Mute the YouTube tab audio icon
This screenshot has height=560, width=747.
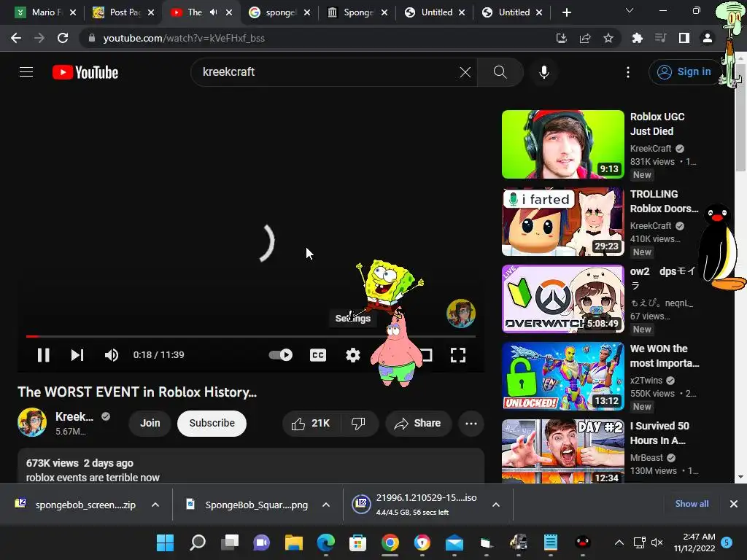pyautogui.click(x=214, y=12)
